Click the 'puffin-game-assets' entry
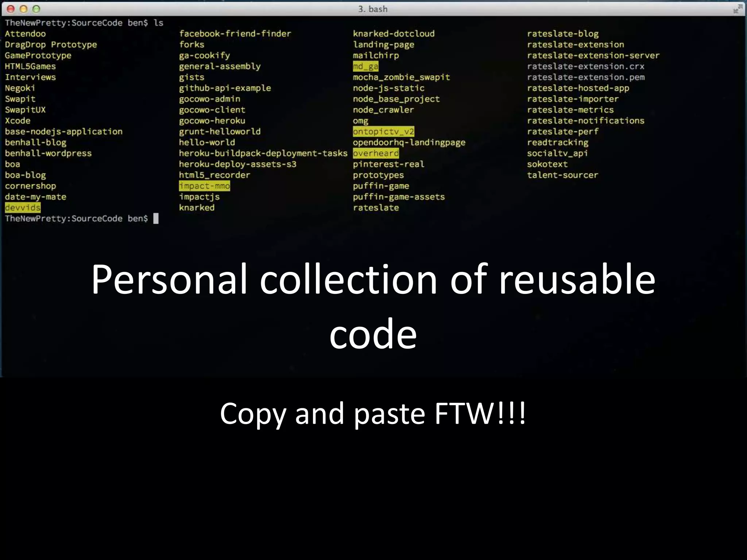The width and height of the screenshot is (747, 560). 399,197
